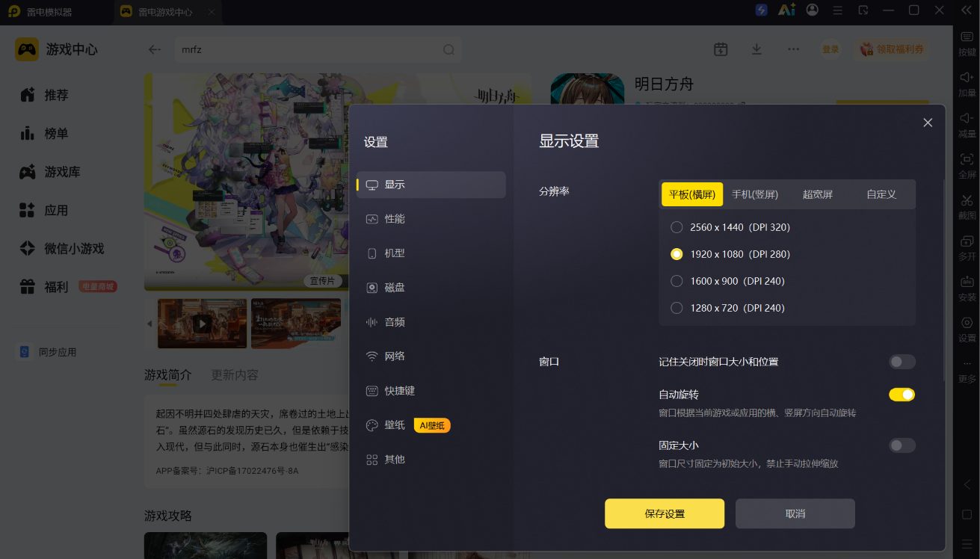
Task: Click the 保存设置 button
Action: coord(665,513)
